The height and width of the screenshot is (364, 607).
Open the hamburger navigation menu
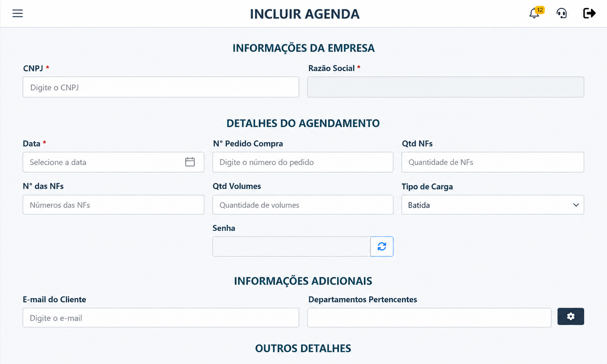(x=17, y=14)
